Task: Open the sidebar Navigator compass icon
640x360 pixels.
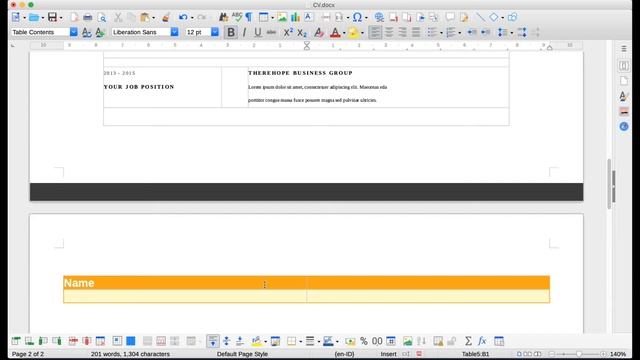Action: [624, 127]
